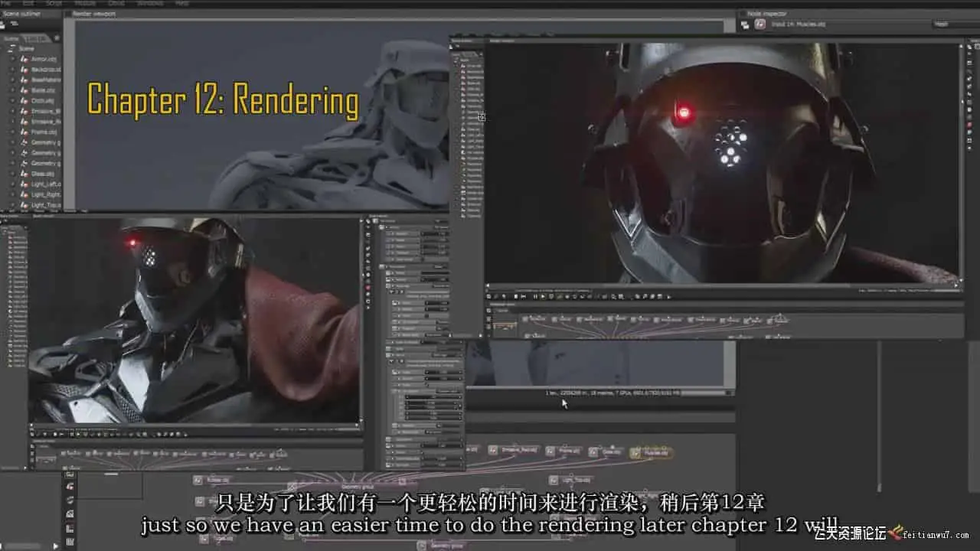Open the Cloud menu
Image resolution: width=980 pixels, height=551 pixels.
pos(116,3)
